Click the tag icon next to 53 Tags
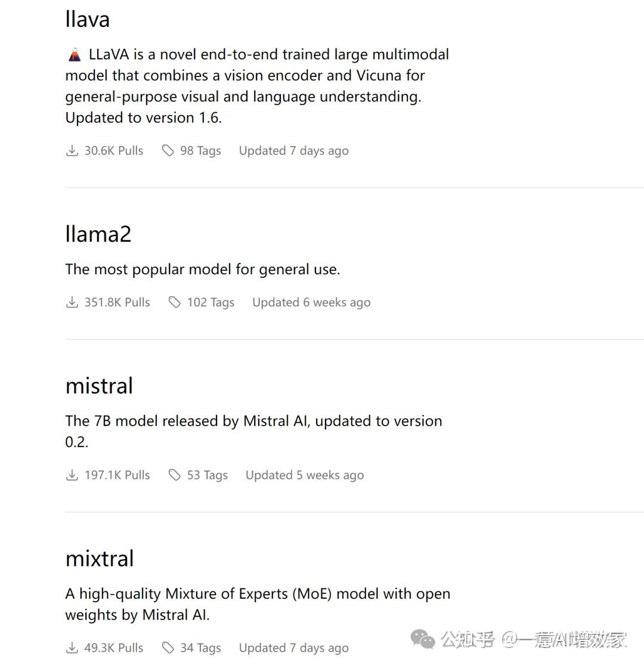Image resolution: width=644 pixels, height=666 pixels. tap(174, 475)
